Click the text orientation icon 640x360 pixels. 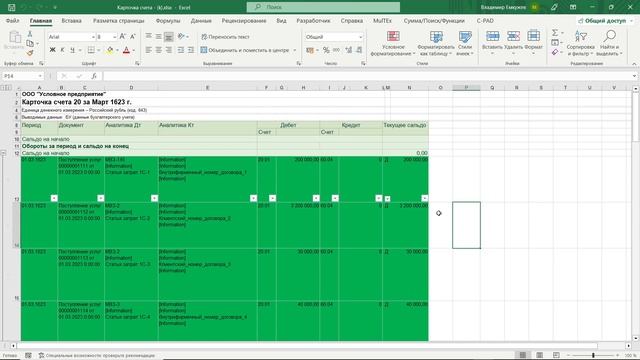tap(181, 36)
